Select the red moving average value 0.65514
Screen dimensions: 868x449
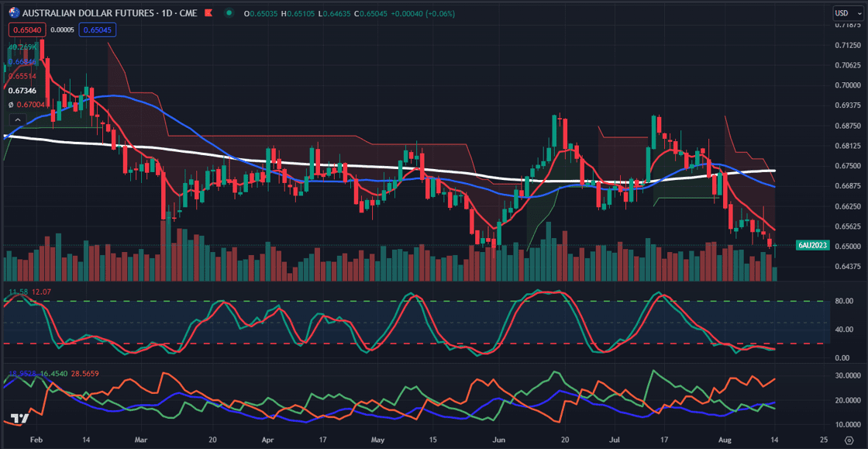point(22,77)
